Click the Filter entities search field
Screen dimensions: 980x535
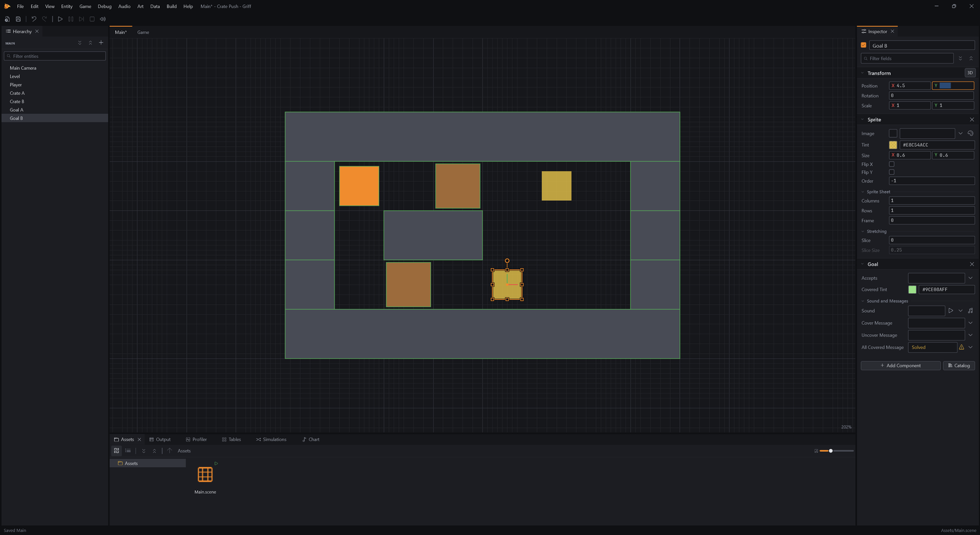point(55,56)
